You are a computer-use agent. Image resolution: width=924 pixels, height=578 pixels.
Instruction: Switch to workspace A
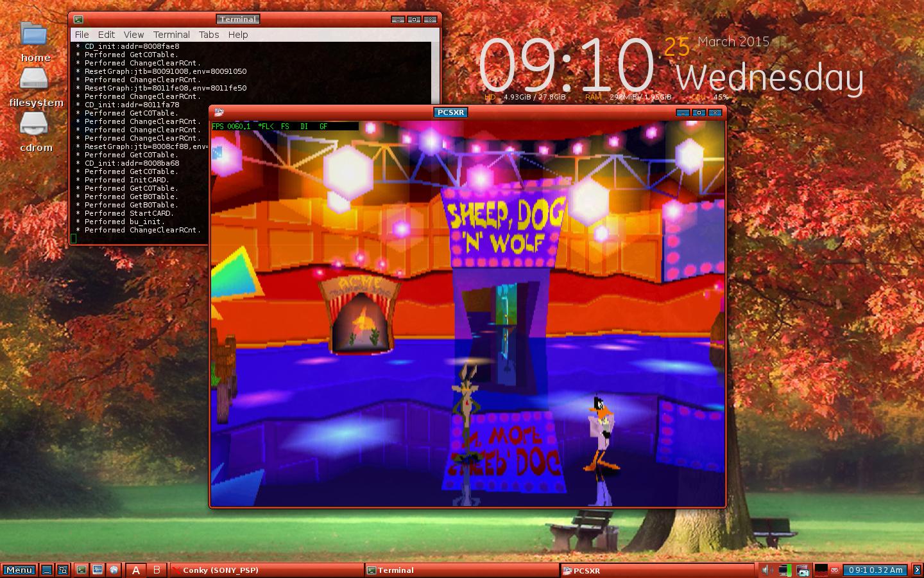tap(136, 570)
